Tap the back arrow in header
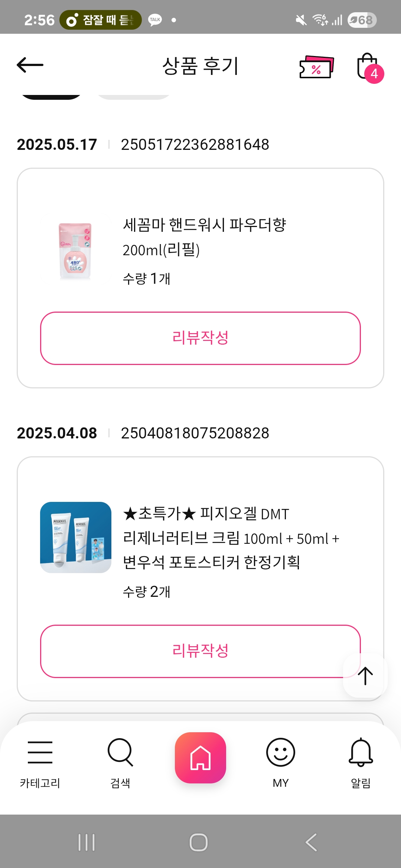The height and width of the screenshot is (868, 401). pos(30,65)
